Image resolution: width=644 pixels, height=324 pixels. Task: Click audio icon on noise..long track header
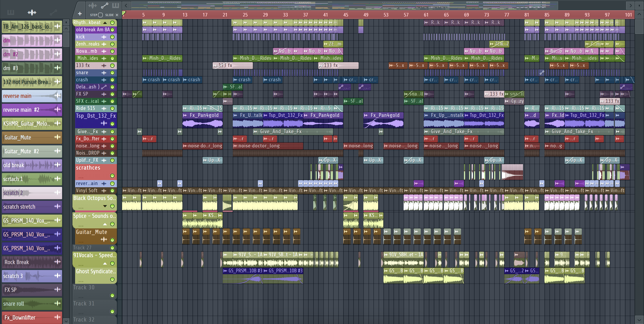(104, 146)
